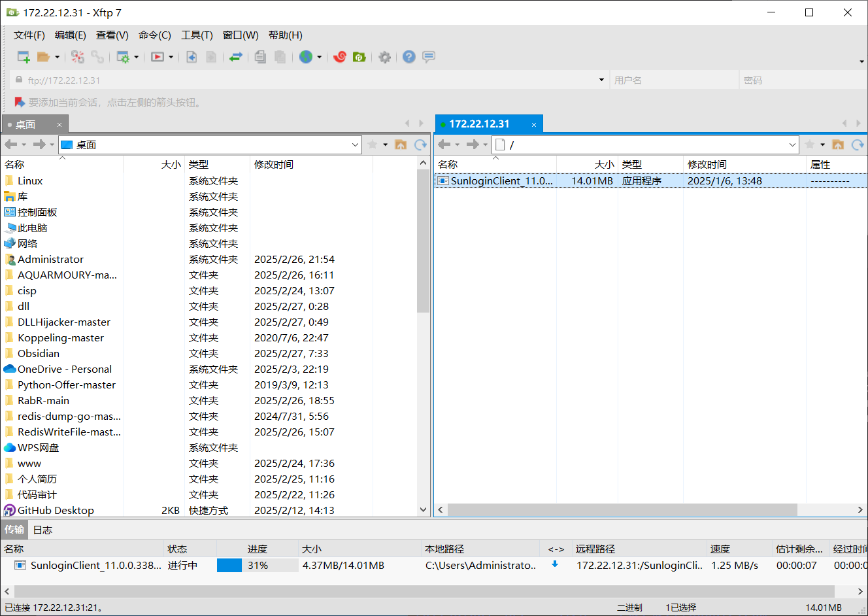Click the transfer synchronize arrows icon
Screen dimensions: 868x616
pos(235,57)
